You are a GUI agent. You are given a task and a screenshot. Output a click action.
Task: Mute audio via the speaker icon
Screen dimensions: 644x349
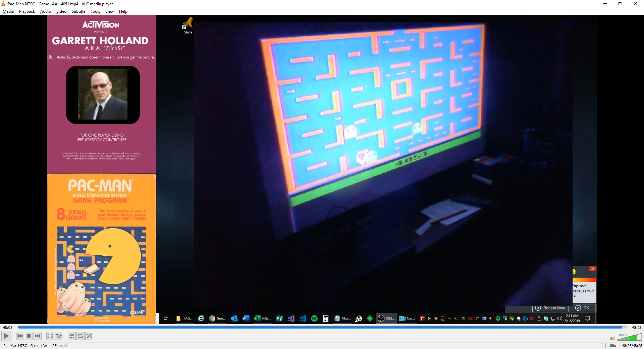pos(612,338)
